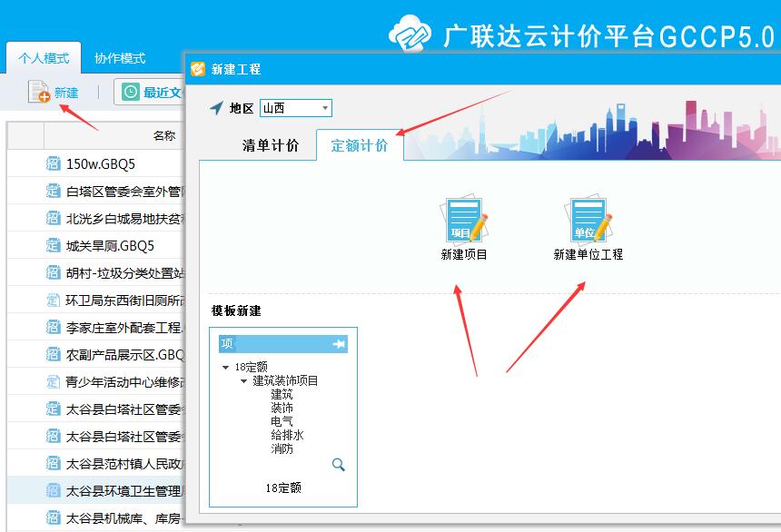Image resolution: width=781 pixels, height=532 pixels.
Task: Click file icon of 太谷县机械库、库房 row
Action: point(54,517)
